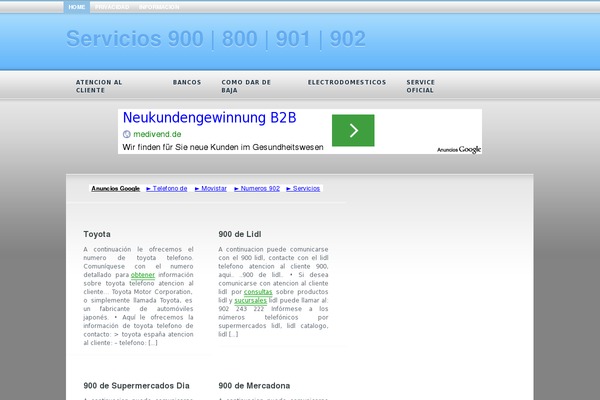600x400 pixels.
Task: Click the Anuncios Google logo in banner ad
Action: pyautogui.click(x=459, y=149)
